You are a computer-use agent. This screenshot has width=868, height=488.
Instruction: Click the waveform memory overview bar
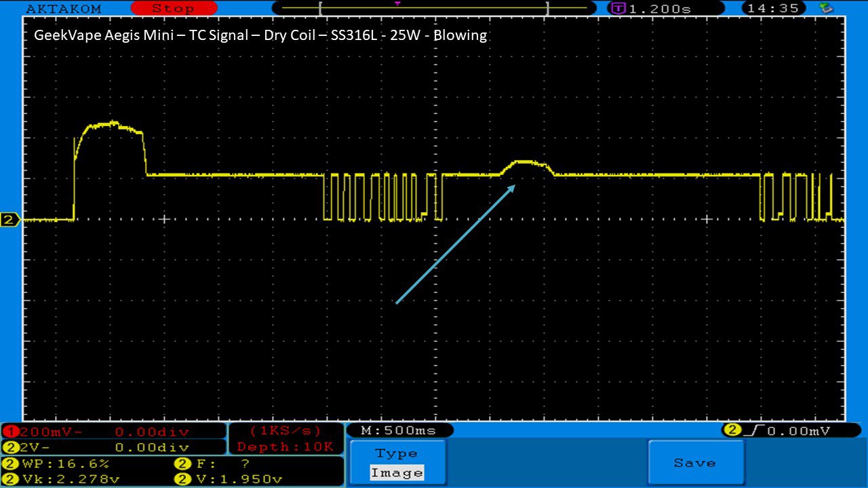click(434, 9)
